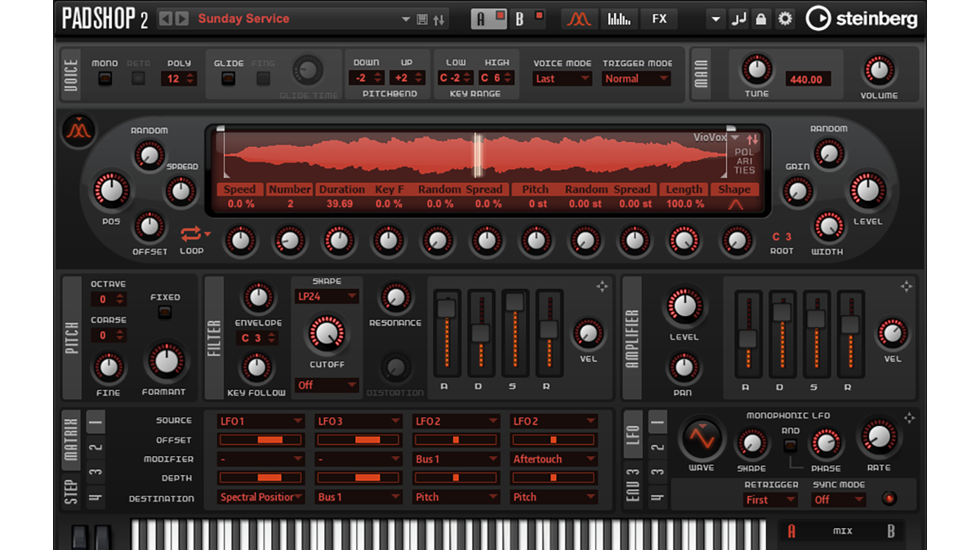Click the Polarities arrows icon
This screenshot has width=980, height=550.
coord(752,139)
